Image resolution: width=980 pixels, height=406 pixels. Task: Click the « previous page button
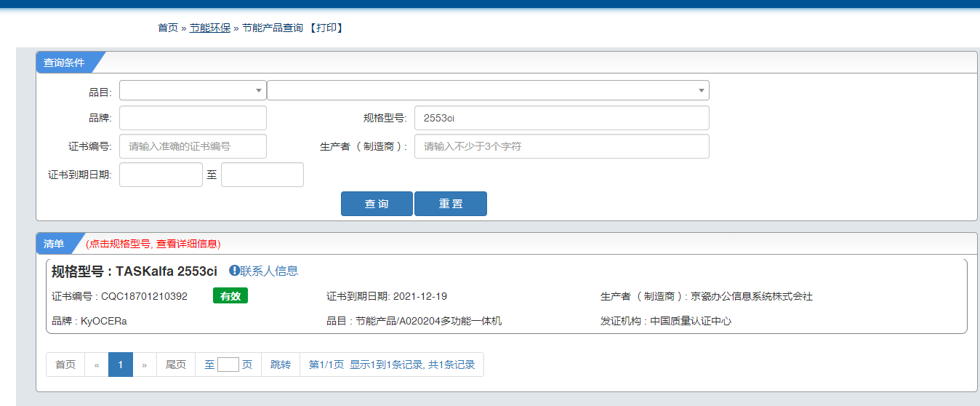click(97, 365)
